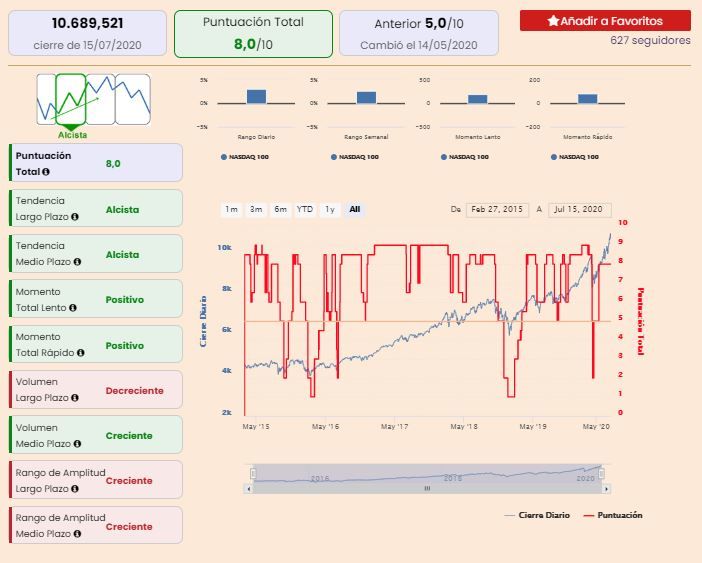Toggle NASDAQ 100 legend under Rango Diario
Image resolution: width=702 pixels, height=563 pixels.
[x=245, y=157]
